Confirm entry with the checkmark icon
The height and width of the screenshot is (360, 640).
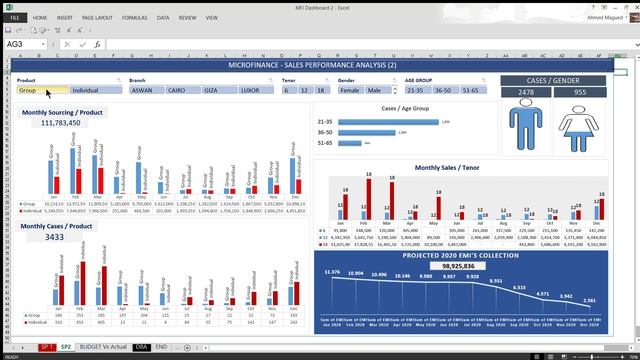click(82, 44)
